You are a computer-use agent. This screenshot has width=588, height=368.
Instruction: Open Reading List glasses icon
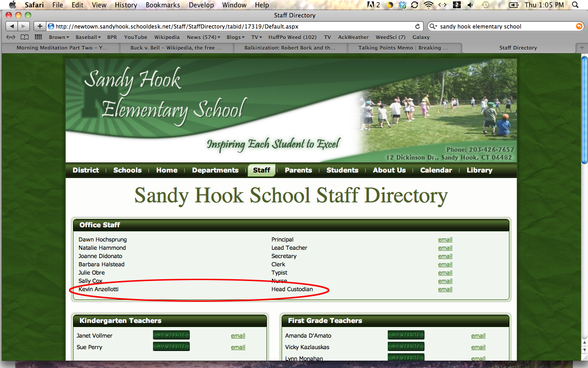point(11,37)
